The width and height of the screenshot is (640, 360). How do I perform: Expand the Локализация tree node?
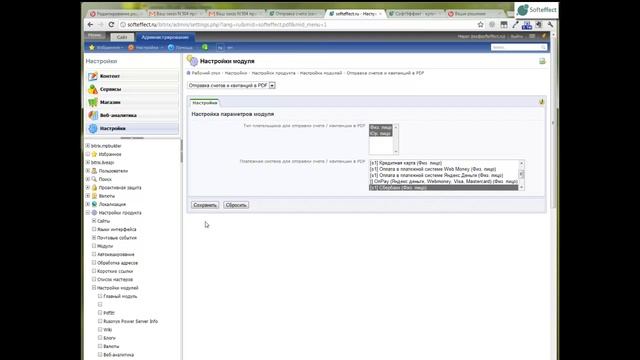tap(88, 204)
